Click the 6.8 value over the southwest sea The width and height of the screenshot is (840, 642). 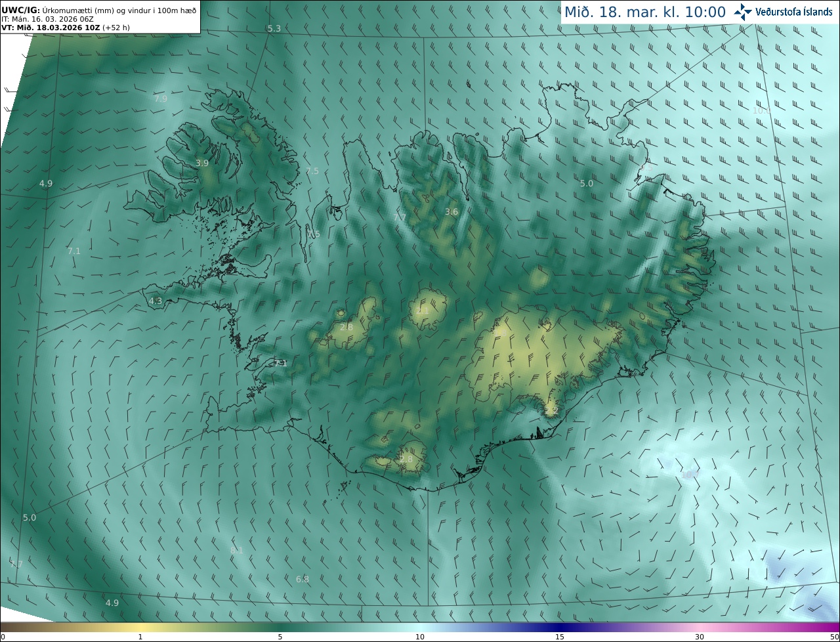click(x=303, y=579)
